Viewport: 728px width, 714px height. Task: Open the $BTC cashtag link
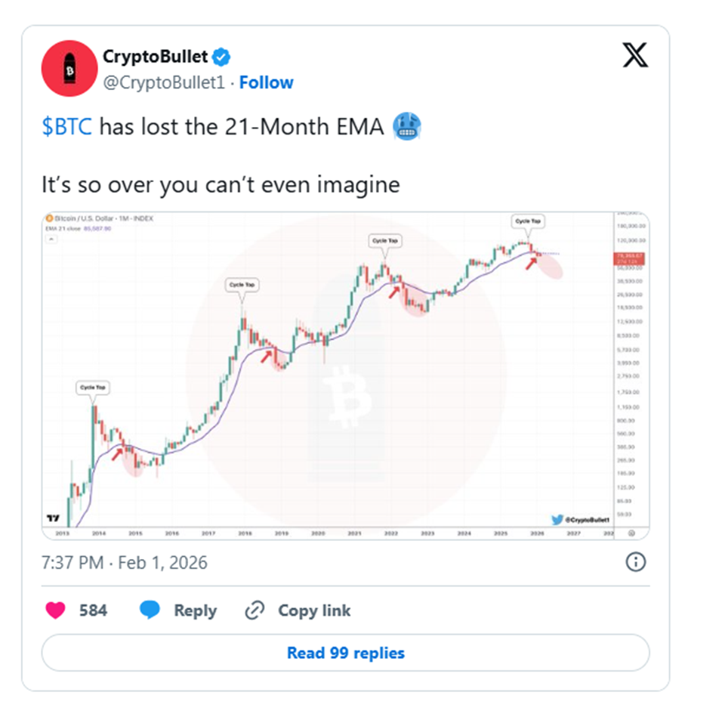67,127
